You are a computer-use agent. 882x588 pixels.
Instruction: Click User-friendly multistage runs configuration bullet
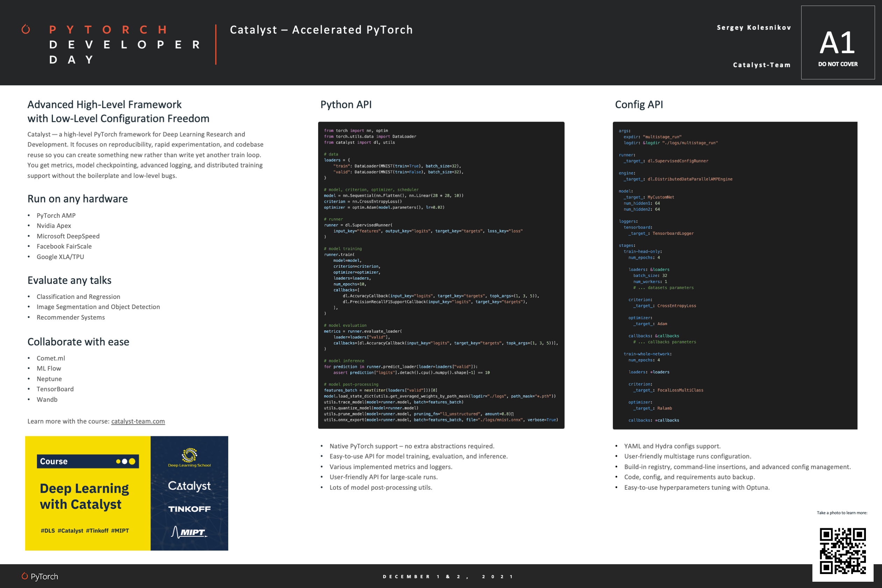coord(687,456)
